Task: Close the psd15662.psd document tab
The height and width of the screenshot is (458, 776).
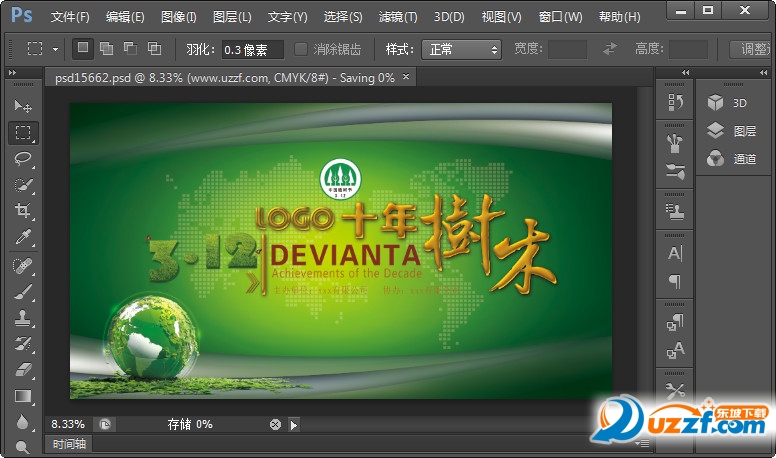Action: 406,77
